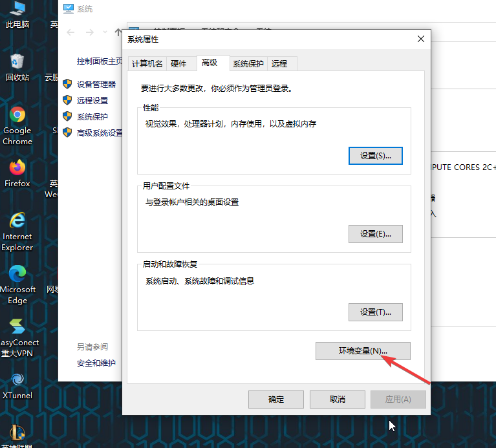
Task: Open user profiles 设置(E)... button
Action: pos(376,234)
